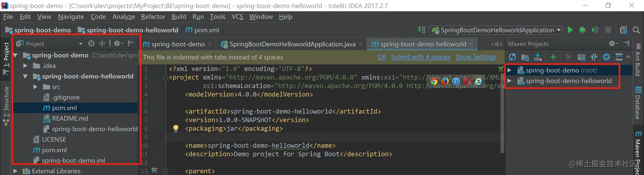Collapse spring-boot-demo-helloworld module node
Screen dimensions: 644x175
coord(26,76)
